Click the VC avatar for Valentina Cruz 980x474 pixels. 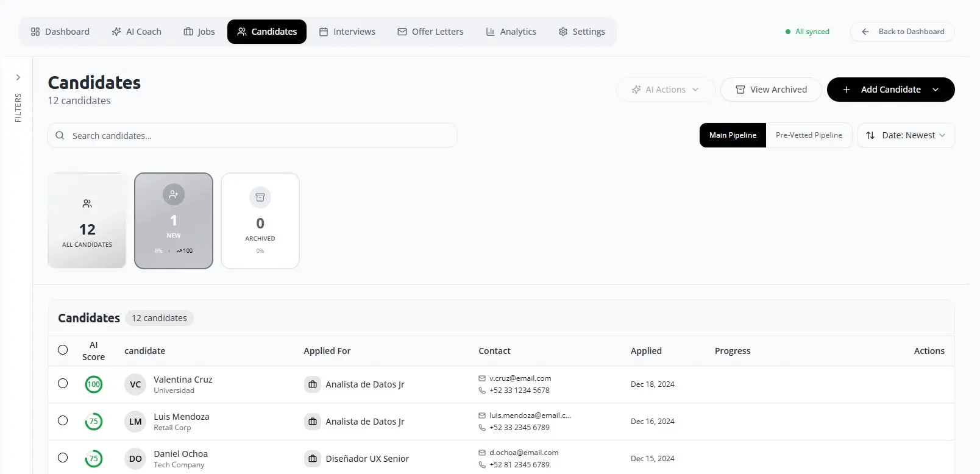135,384
